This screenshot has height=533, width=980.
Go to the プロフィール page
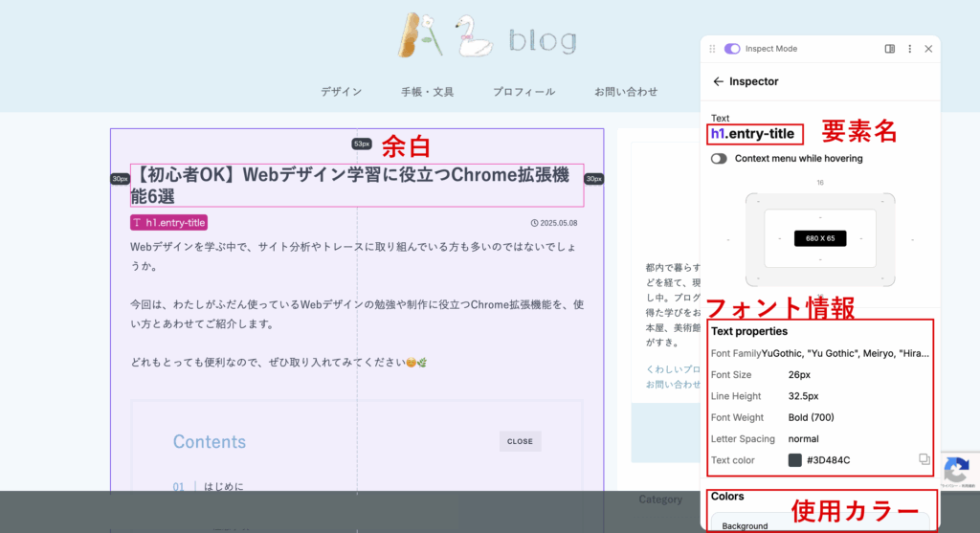[x=523, y=92]
